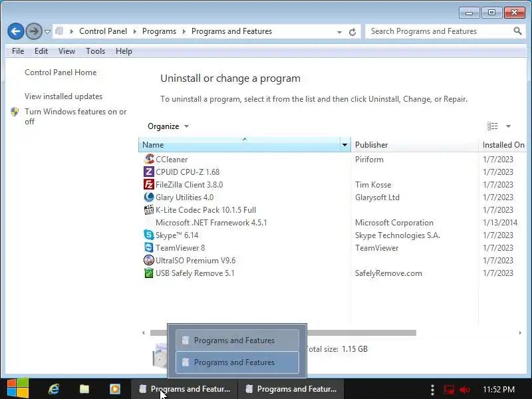532x399 pixels.
Task: Open View installed updates link
Action: pyautogui.click(x=63, y=96)
